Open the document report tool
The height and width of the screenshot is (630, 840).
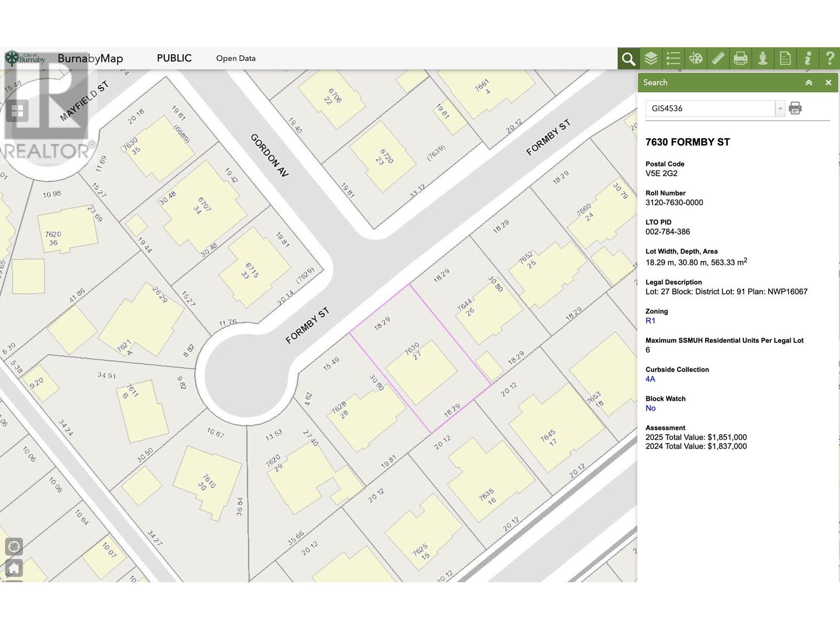785,58
